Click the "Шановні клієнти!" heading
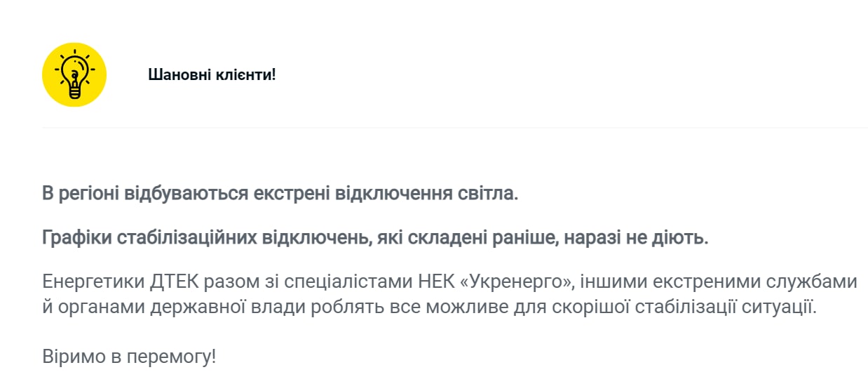Screen dimensions: 868x384 [212, 74]
